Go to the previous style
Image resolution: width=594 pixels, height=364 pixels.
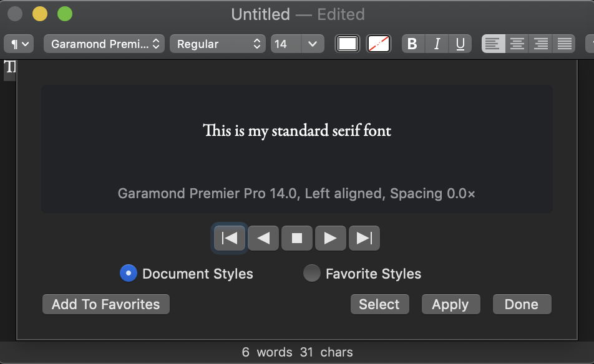click(263, 238)
